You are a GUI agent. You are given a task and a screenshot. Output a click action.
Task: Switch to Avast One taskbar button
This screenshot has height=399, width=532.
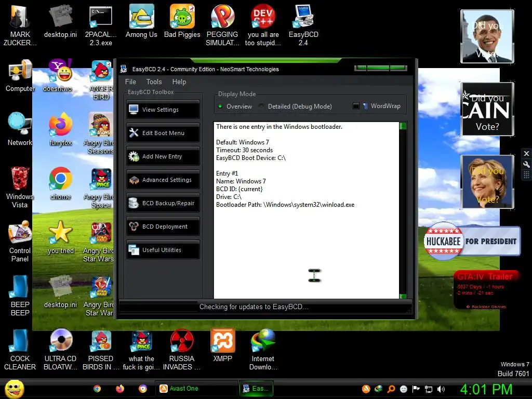[x=197, y=389]
